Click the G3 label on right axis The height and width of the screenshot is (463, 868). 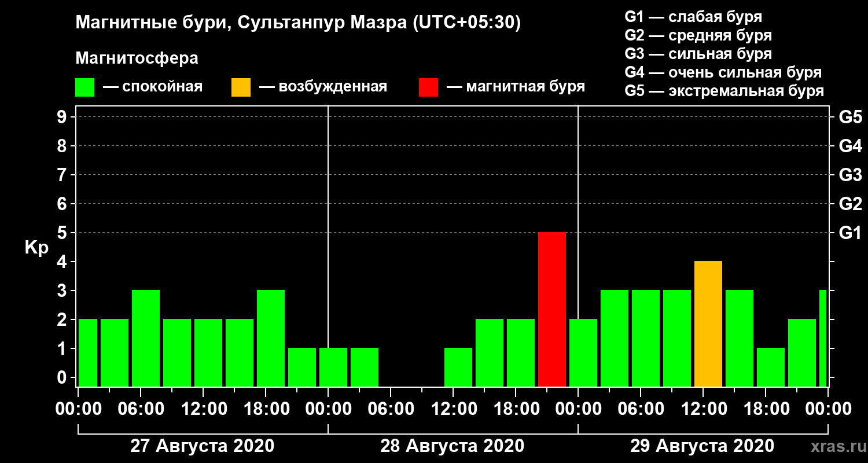click(x=850, y=175)
